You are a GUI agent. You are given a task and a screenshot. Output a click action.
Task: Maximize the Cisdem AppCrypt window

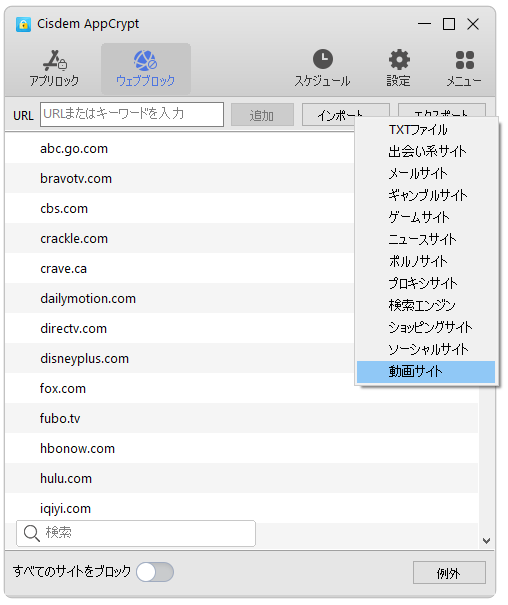click(x=449, y=24)
